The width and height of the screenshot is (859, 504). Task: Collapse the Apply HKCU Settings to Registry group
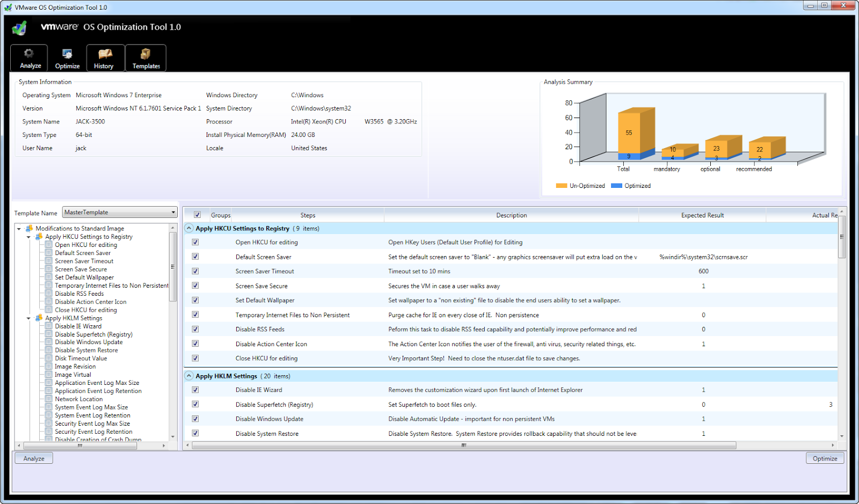(188, 228)
